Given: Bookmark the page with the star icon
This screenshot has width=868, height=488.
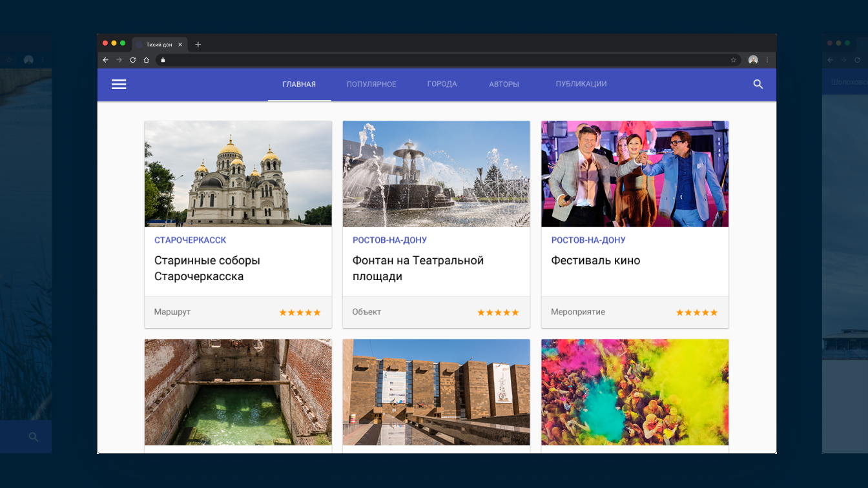Looking at the screenshot, I should pyautogui.click(x=734, y=60).
